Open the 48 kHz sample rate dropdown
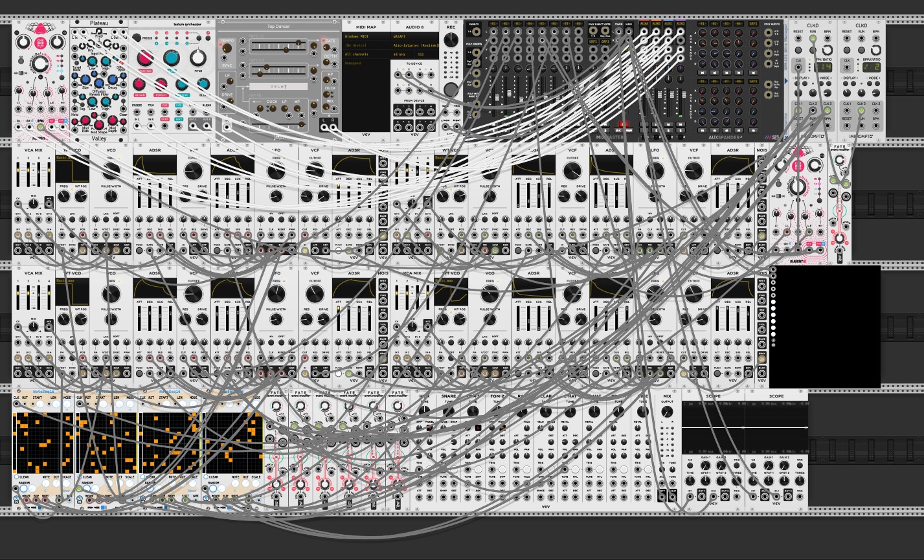Viewport: 924px width, 560px height. tap(403, 54)
